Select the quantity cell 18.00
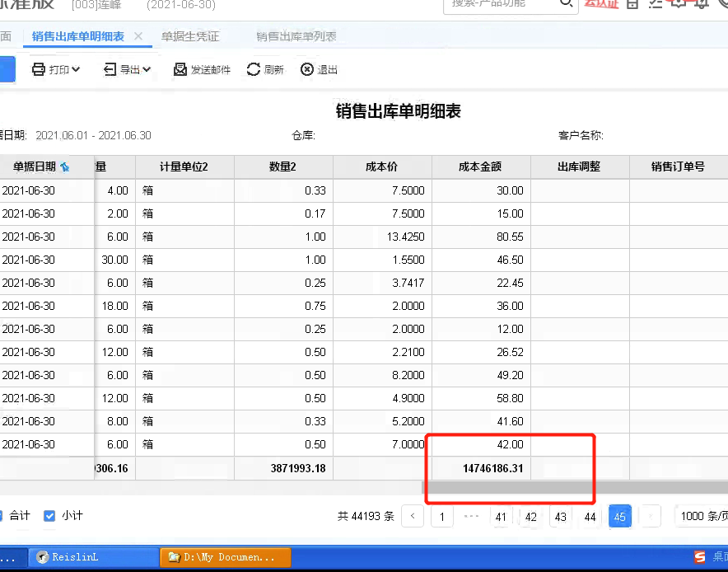Image resolution: width=728 pixels, height=572 pixels. 114,307
